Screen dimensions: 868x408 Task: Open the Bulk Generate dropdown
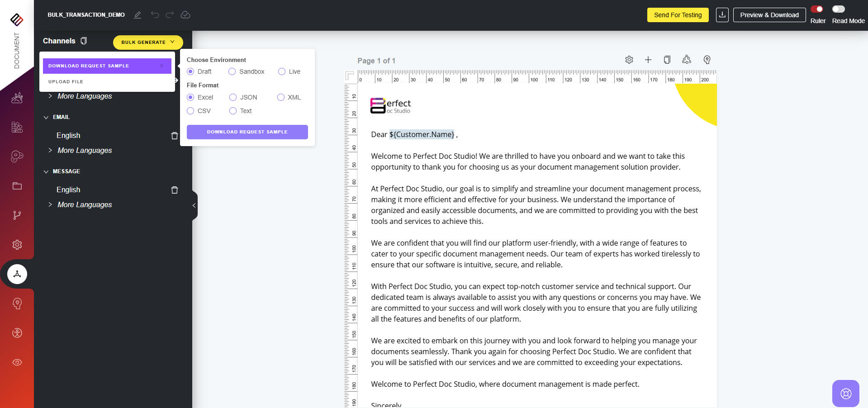(x=148, y=42)
